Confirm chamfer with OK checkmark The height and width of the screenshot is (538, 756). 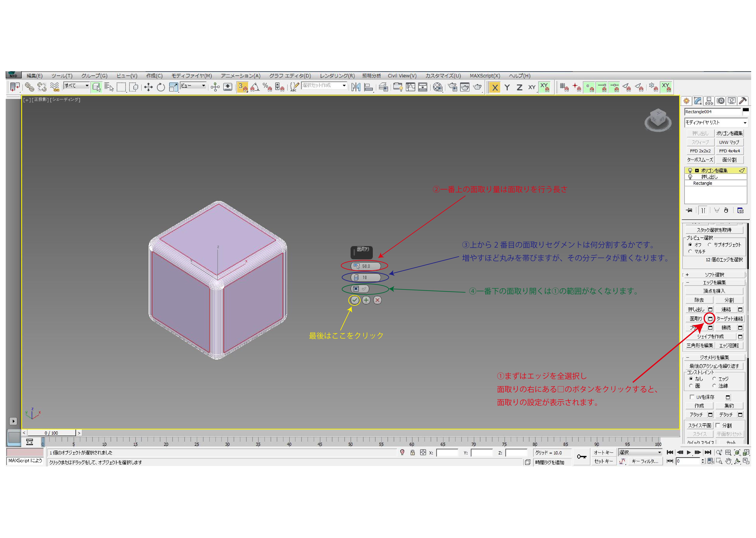click(354, 300)
